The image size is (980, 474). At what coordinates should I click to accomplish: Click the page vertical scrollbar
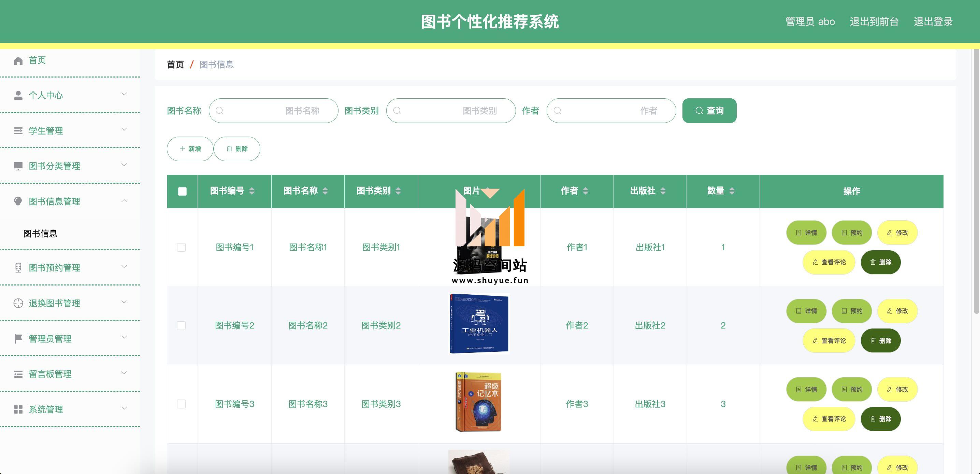(976, 181)
